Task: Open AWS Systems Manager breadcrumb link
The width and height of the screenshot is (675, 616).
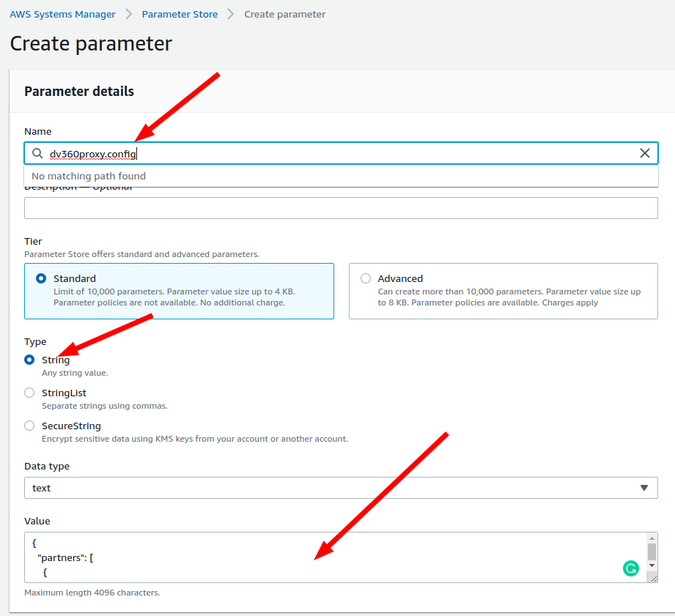Action: point(62,14)
